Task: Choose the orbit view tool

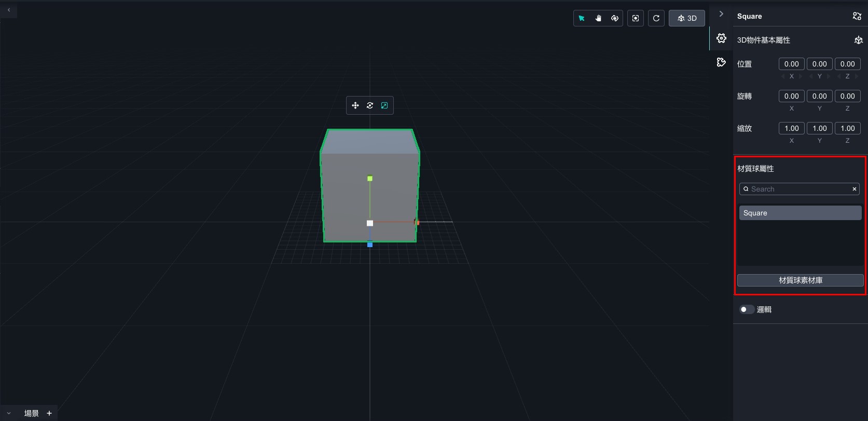Action: 615,18
